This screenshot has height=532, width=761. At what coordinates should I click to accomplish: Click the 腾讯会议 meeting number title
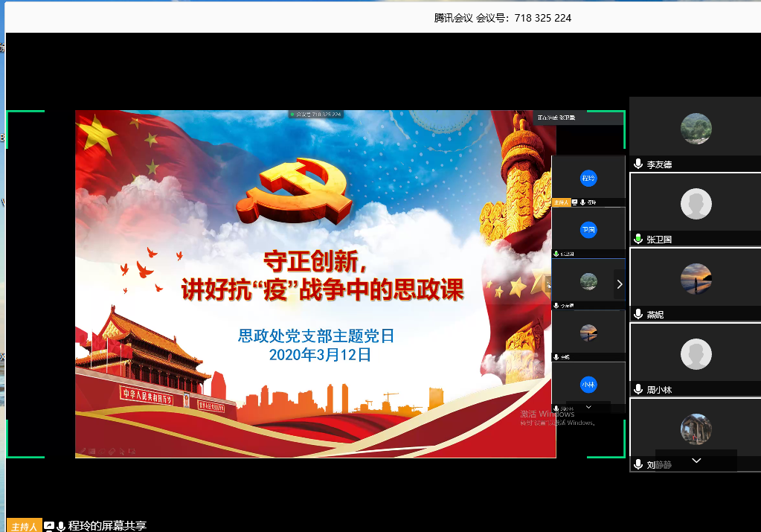coord(502,18)
